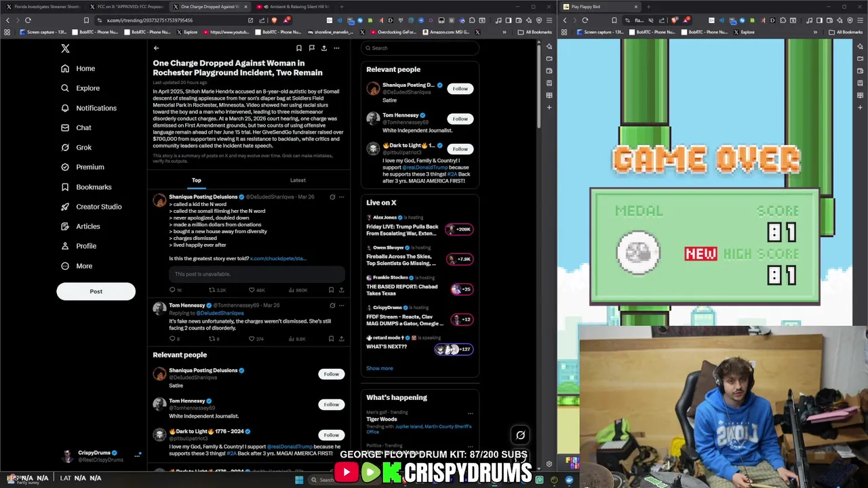This screenshot has width=868, height=488.
Task: Open Bookmarks in X sidebar
Action: pyautogui.click(x=85, y=187)
